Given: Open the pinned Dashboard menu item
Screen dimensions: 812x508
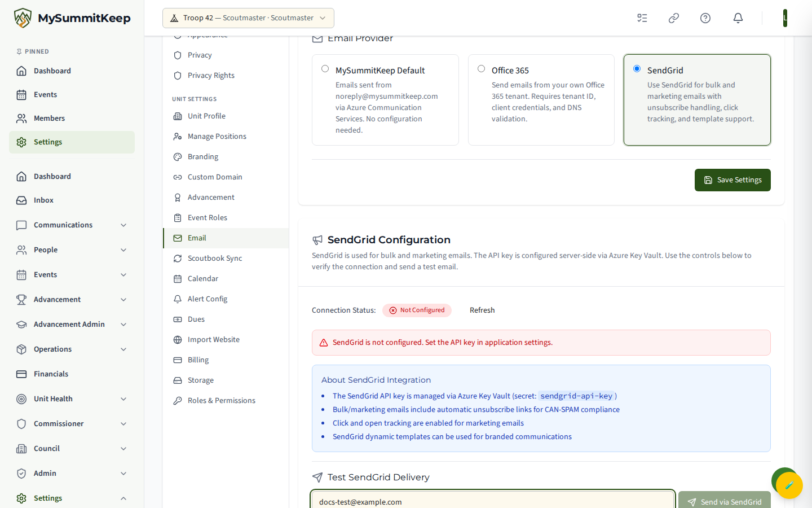Looking at the screenshot, I should [x=72, y=71].
